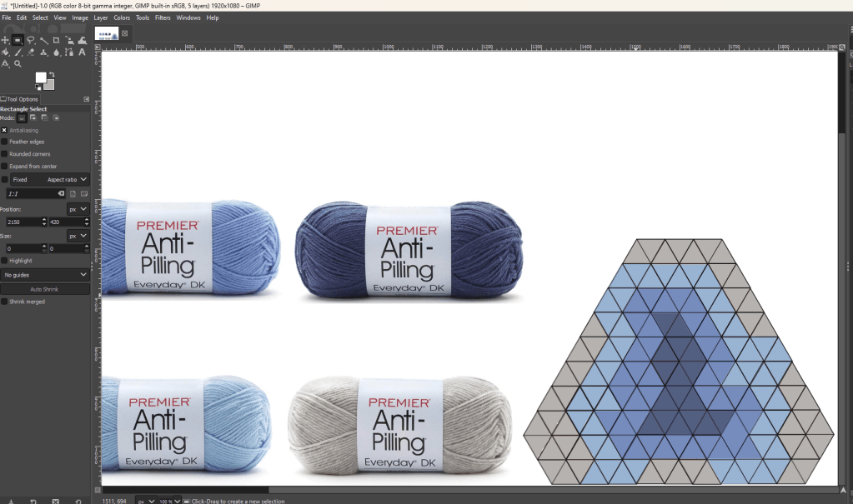
Task: Select the Eraser tool
Action: [31, 52]
